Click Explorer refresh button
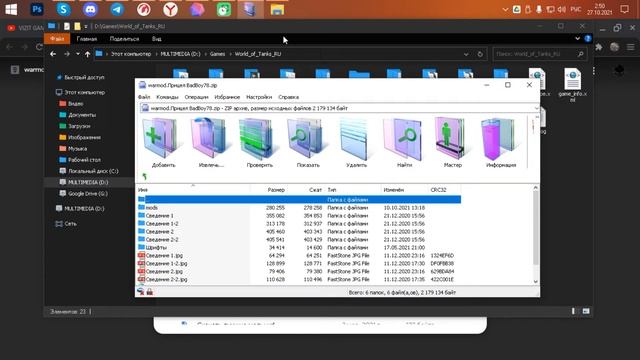Image resolution: width=640 pixels, height=360 pixels. tap(480, 54)
